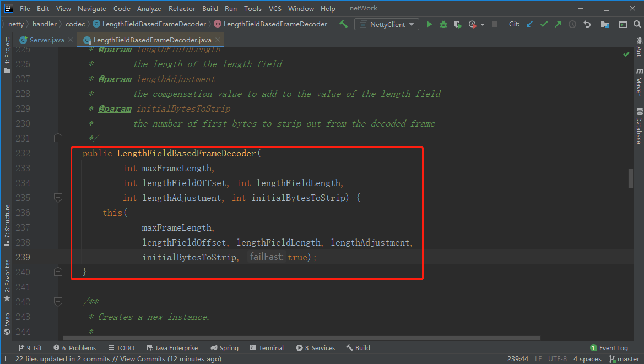Open the Tools menu

[252, 8]
